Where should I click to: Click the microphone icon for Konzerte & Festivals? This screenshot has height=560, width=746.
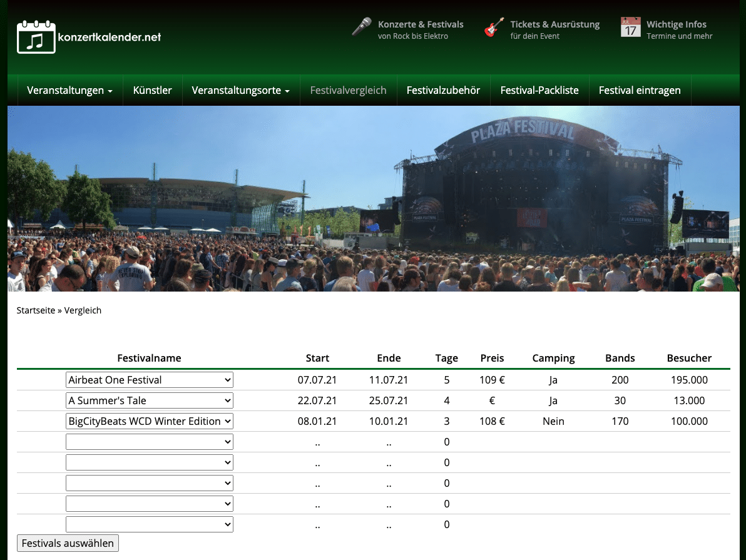[x=362, y=27]
